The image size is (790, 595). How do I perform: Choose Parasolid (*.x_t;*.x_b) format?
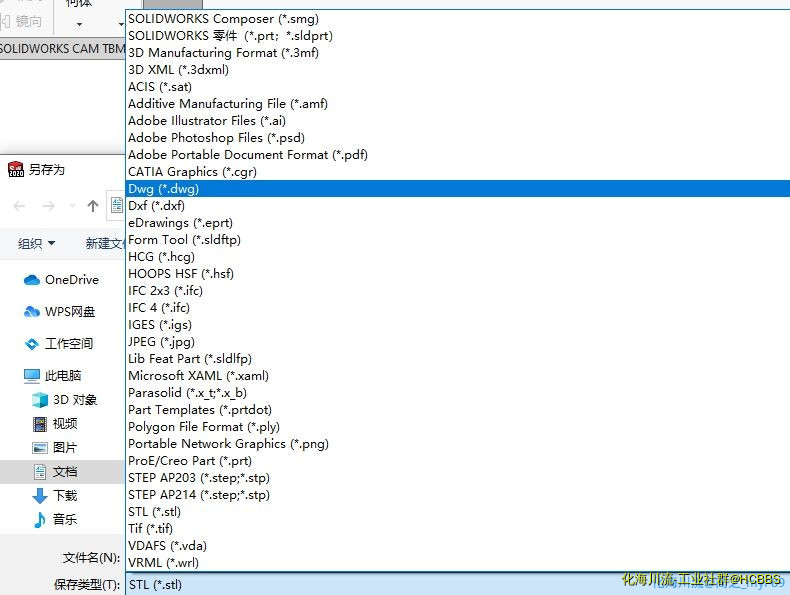[x=457, y=393]
